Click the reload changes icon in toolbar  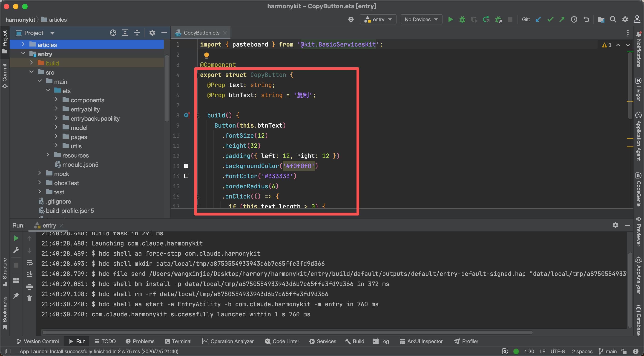[x=486, y=20]
